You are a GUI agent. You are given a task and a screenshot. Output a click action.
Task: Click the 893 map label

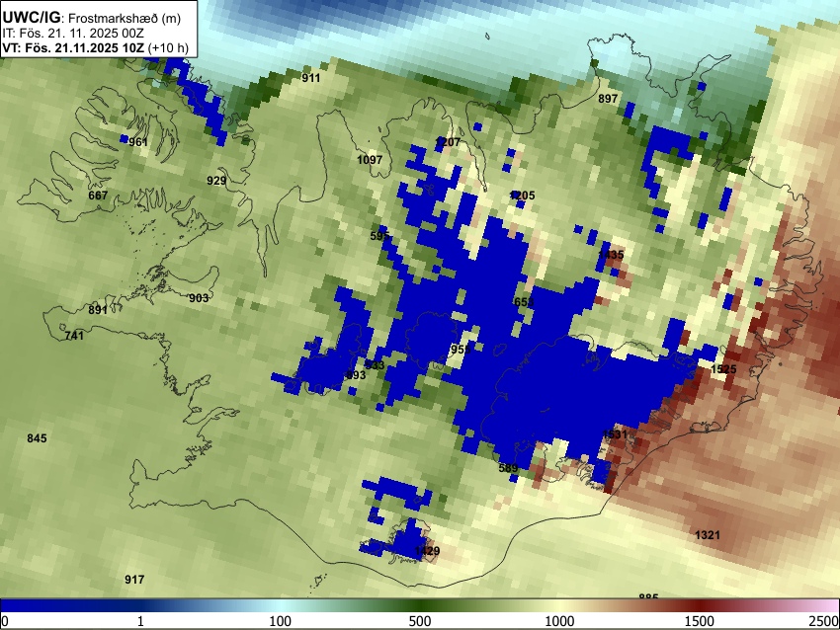click(x=356, y=375)
